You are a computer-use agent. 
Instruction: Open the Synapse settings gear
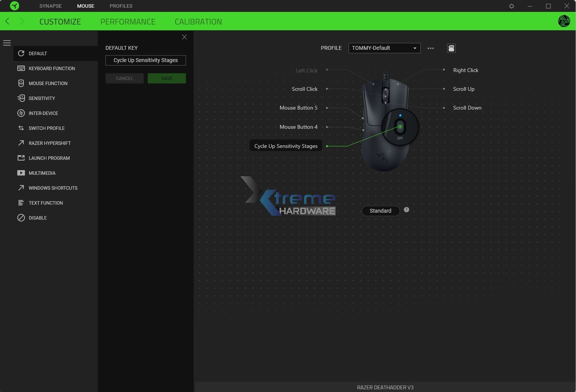(x=512, y=6)
